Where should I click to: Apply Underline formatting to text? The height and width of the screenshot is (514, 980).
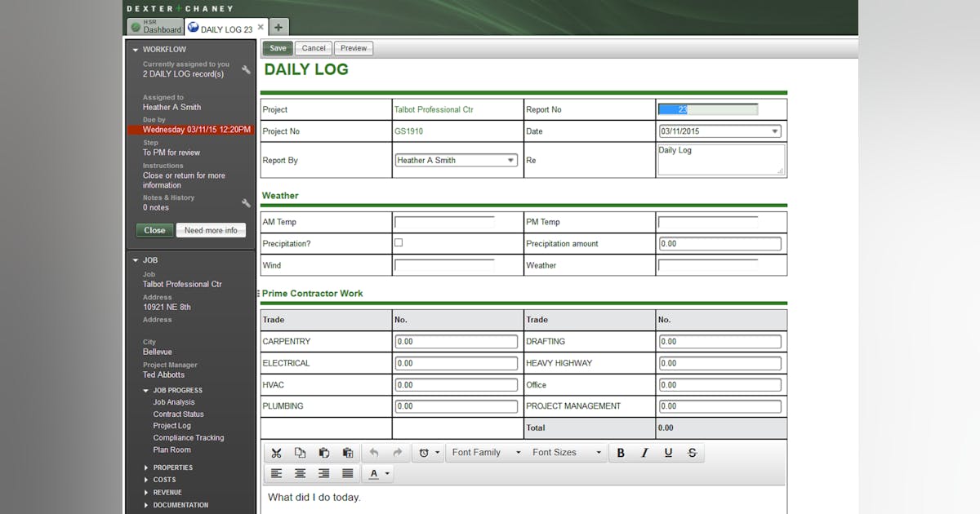(668, 453)
